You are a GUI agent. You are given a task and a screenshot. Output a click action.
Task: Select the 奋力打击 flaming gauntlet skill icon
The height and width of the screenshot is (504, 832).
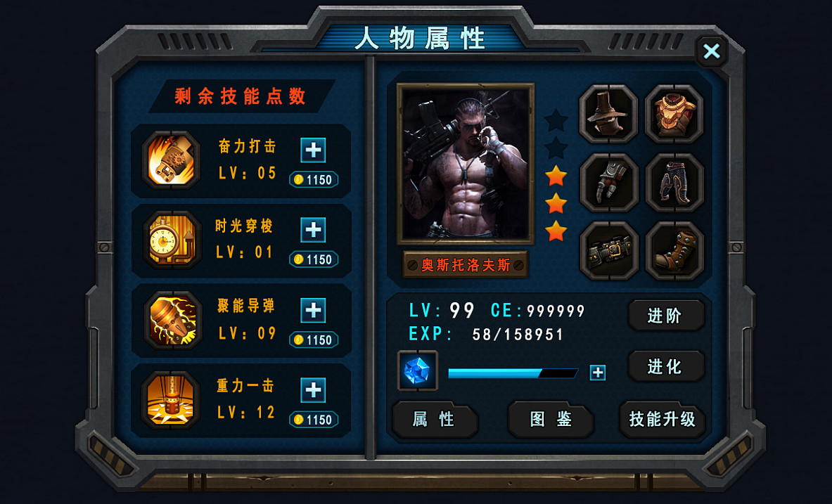pos(171,160)
